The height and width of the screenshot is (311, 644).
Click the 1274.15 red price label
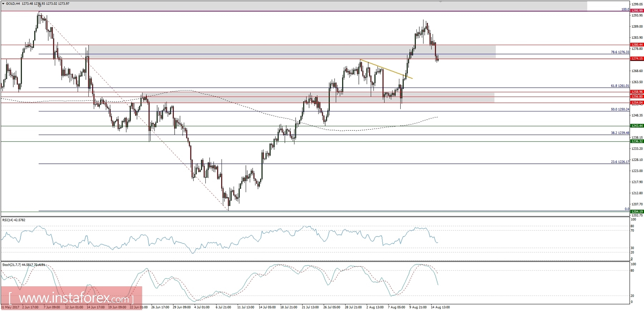tap(636, 58)
